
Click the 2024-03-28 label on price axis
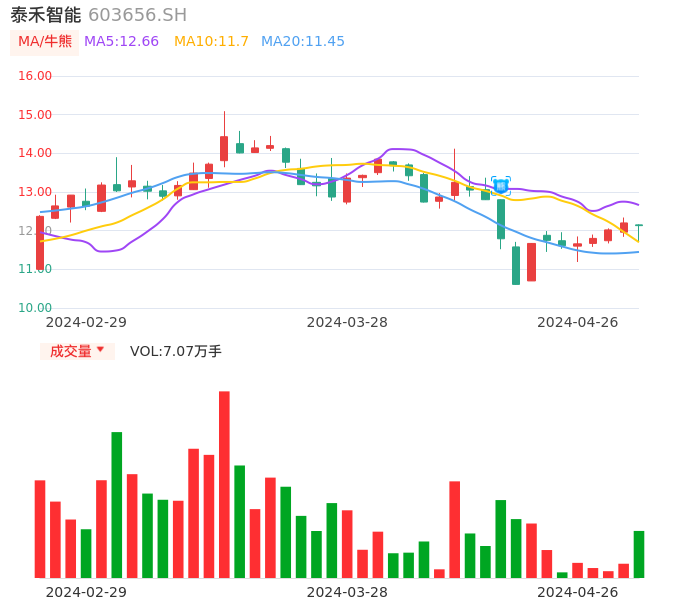[x=346, y=322]
